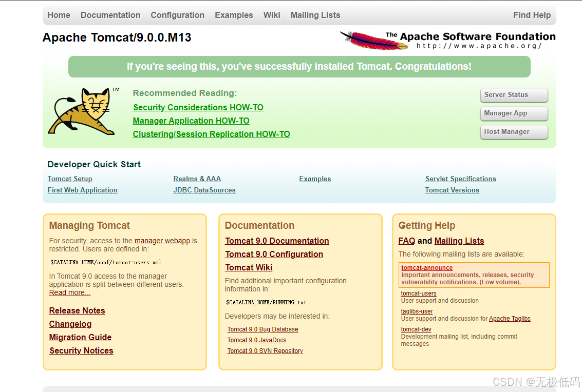Click the Recommended Reading: heading
Screen dimensions: 582x392
[185, 93]
